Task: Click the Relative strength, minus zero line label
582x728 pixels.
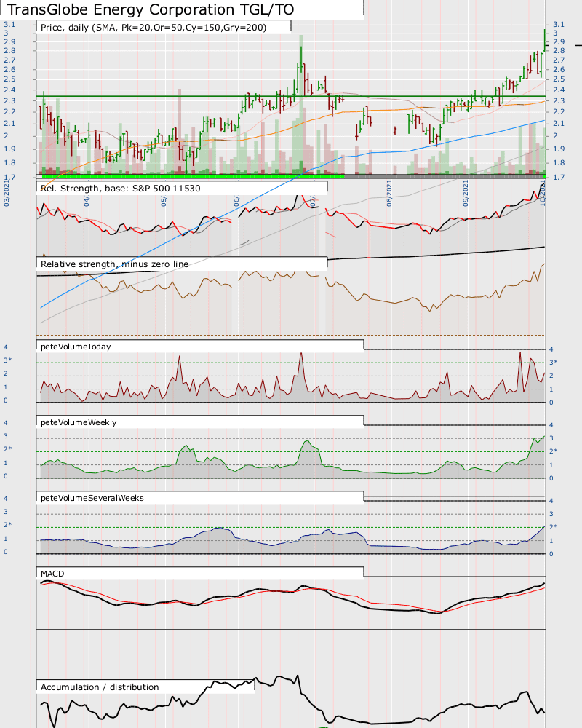Action: (115, 264)
